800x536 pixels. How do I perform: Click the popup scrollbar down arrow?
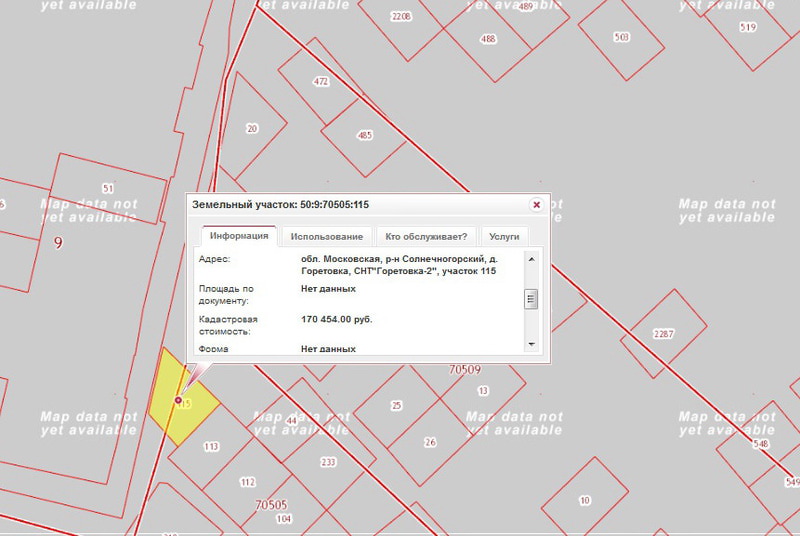click(x=531, y=344)
